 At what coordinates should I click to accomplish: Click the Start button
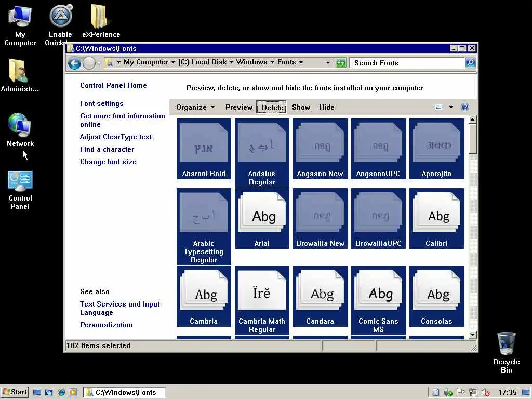[14, 392]
